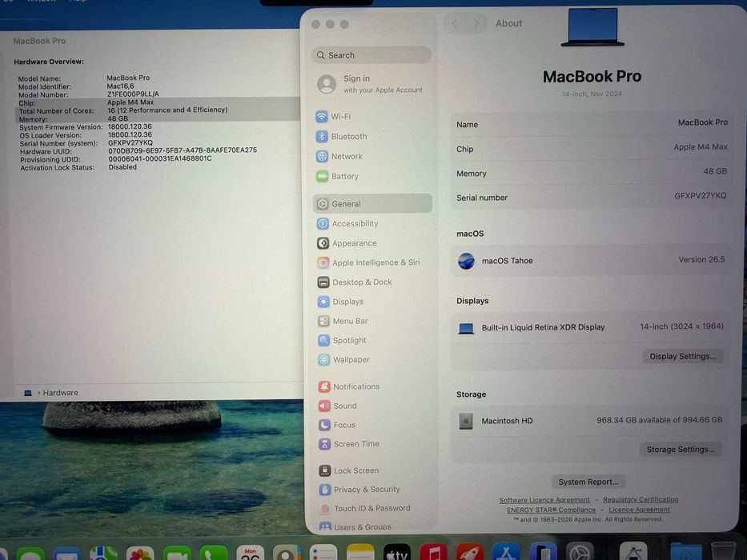Go back with the toolbar back chevron

point(455,23)
